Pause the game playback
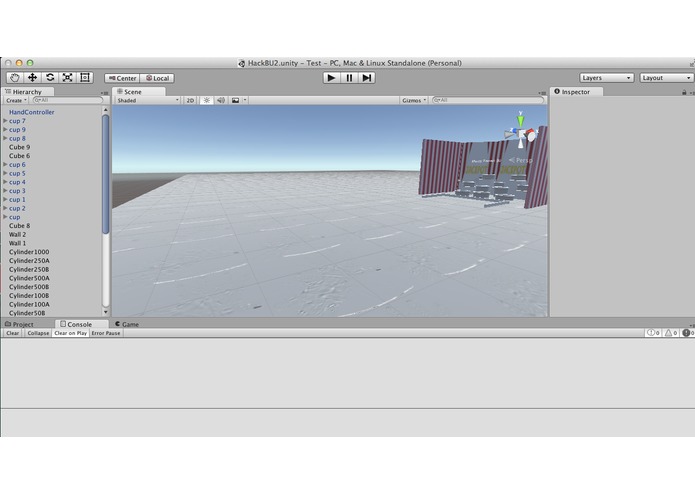This screenshot has height=494, width=695. click(349, 78)
